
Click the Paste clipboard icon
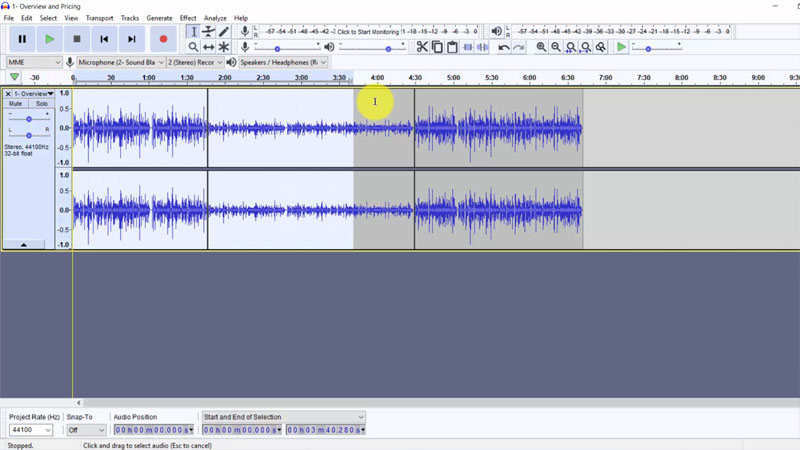(452, 47)
